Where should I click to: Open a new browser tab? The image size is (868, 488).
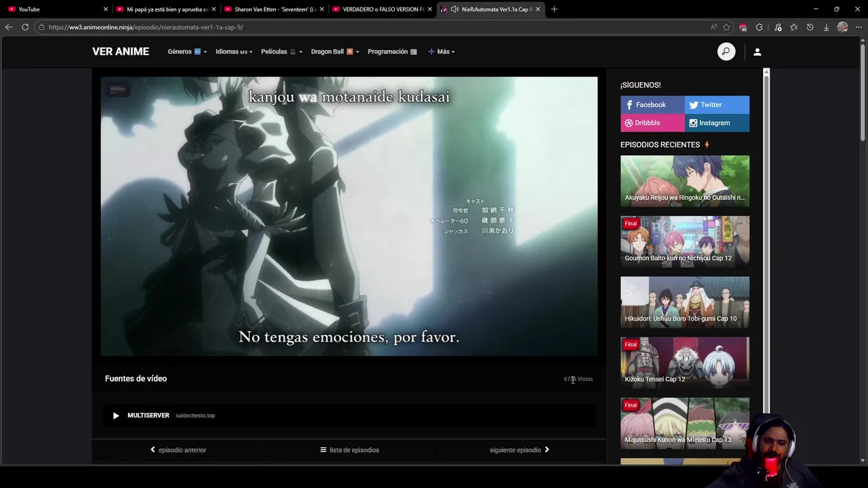[554, 9]
